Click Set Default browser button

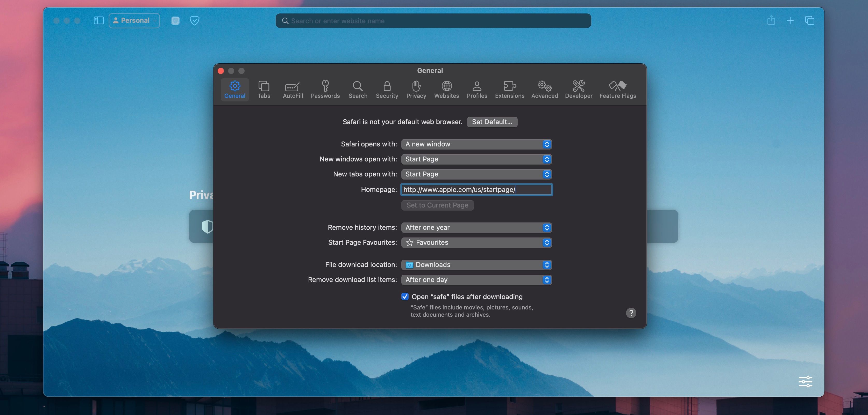pyautogui.click(x=492, y=122)
